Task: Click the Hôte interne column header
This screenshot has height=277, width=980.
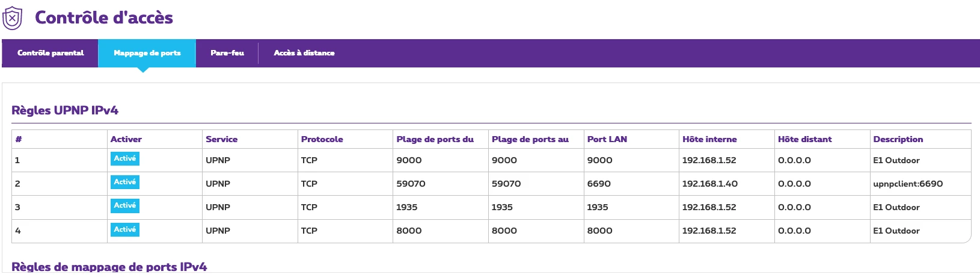Action: click(709, 139)
